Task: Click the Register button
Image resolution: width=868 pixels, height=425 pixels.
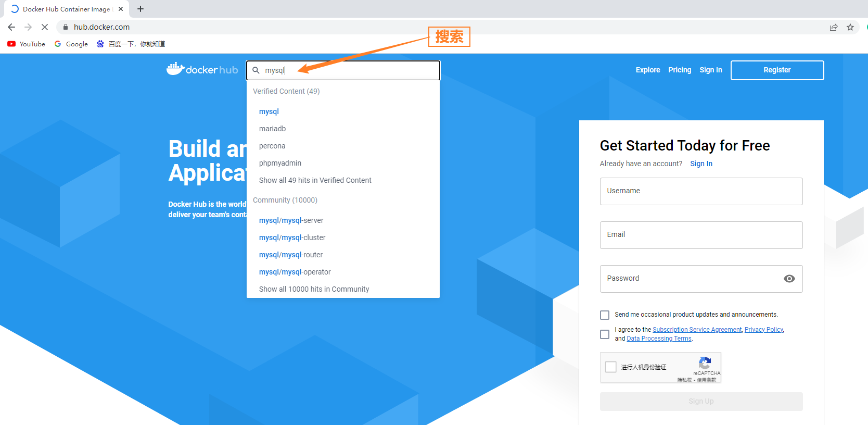Action: click(x=777, y=70)
